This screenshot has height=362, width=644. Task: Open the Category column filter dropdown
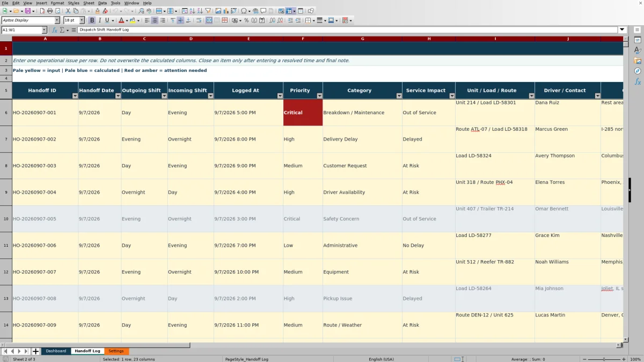(399, 96)
